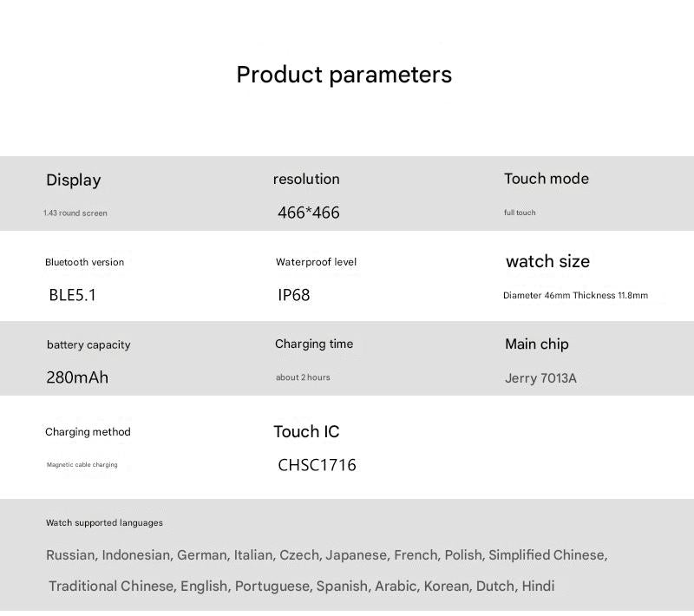The width and height of the screenshot is (694, 616).
Task: Click the Watch supported languages label
Action: coord(104,523)
